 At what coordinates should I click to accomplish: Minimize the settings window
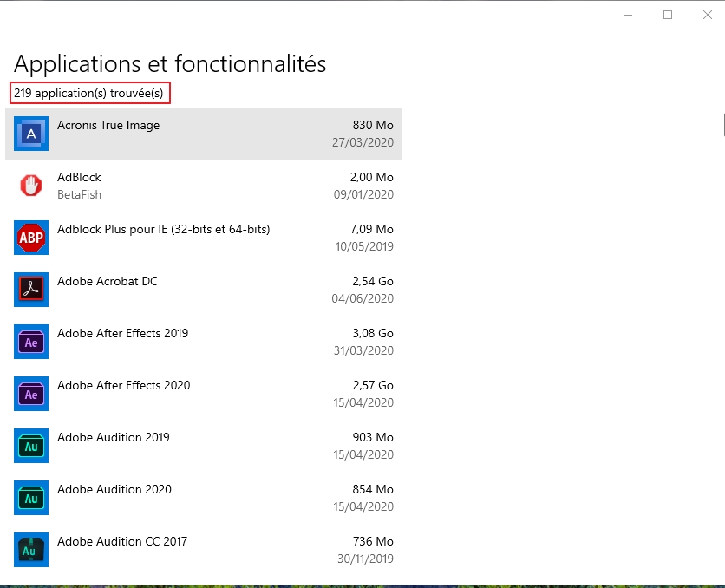pyautogui.click(x=628, y=16)
